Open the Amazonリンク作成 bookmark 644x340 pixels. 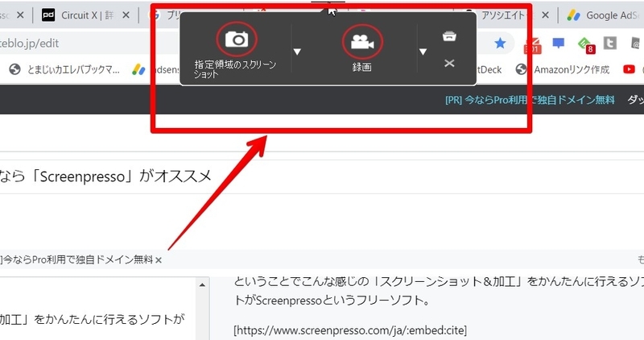pos(563,70)
